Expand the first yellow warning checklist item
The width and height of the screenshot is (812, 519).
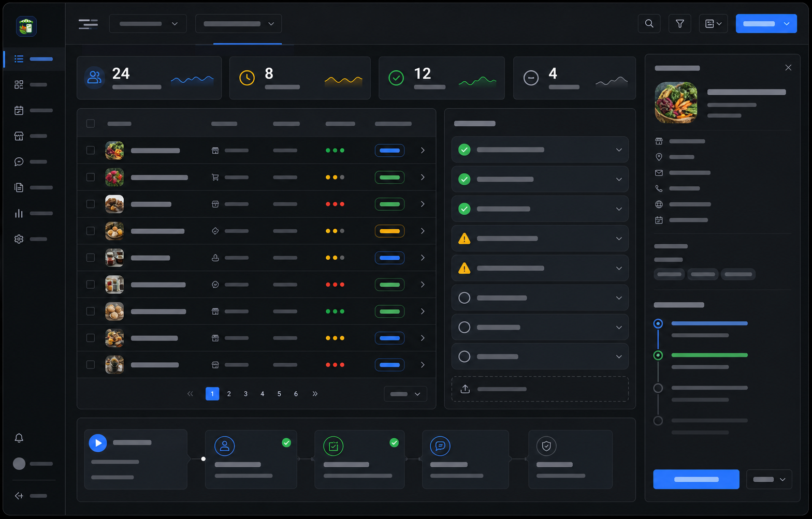[x=540, y=239]
